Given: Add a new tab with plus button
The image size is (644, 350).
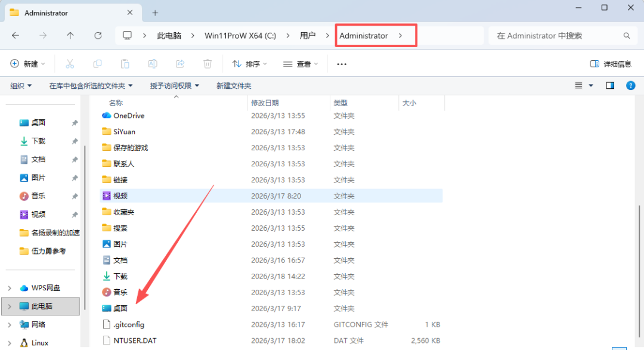Looking at the screenshot, I should click(x=155, y=13).
